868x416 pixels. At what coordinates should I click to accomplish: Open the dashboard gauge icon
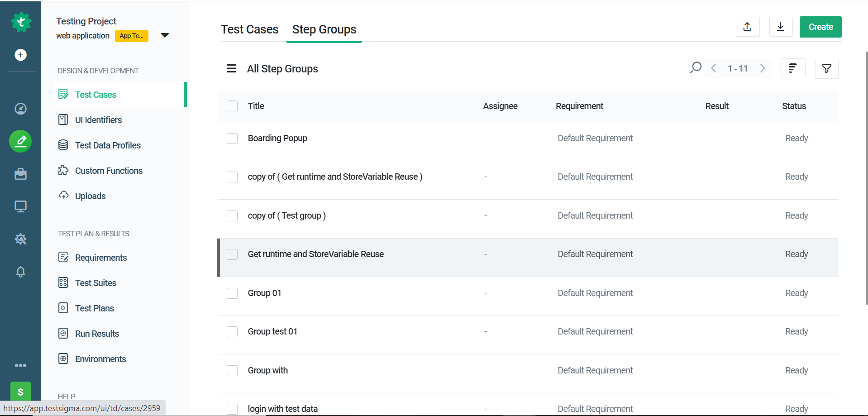point(20,109)
